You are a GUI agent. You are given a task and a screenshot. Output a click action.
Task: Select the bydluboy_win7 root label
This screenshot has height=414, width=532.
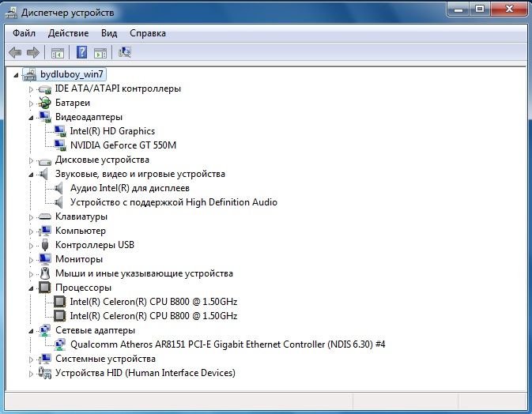pyautogui.click(x=72, y=74)
